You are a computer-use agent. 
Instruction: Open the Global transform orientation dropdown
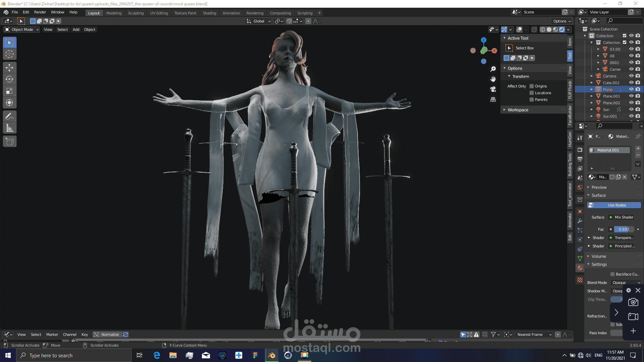coord(259,21)
